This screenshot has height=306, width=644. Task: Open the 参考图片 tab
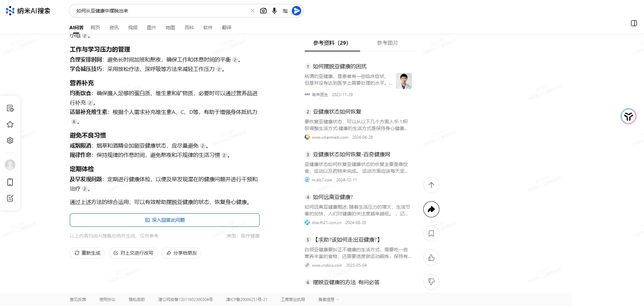(x=387, y=43)
